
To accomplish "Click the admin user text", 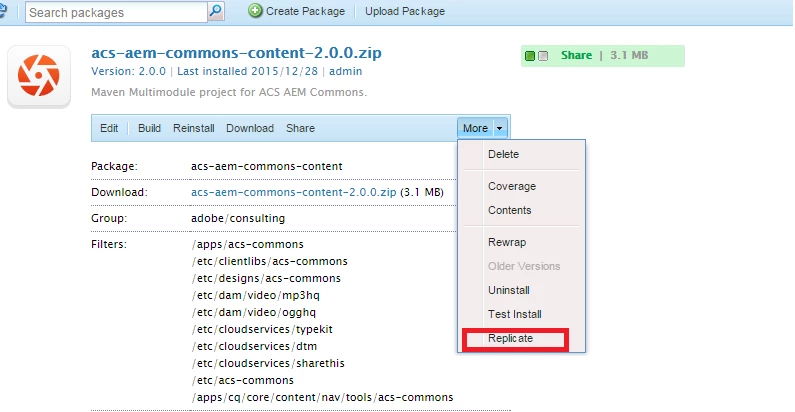I will pyautogui.click(x=346, y=71).
